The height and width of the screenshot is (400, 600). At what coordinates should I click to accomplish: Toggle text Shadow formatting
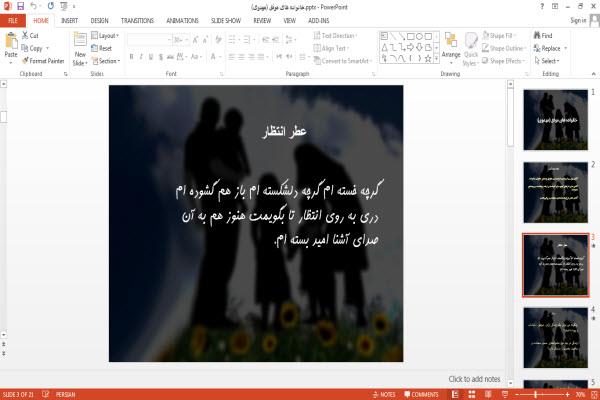point(160,57)
